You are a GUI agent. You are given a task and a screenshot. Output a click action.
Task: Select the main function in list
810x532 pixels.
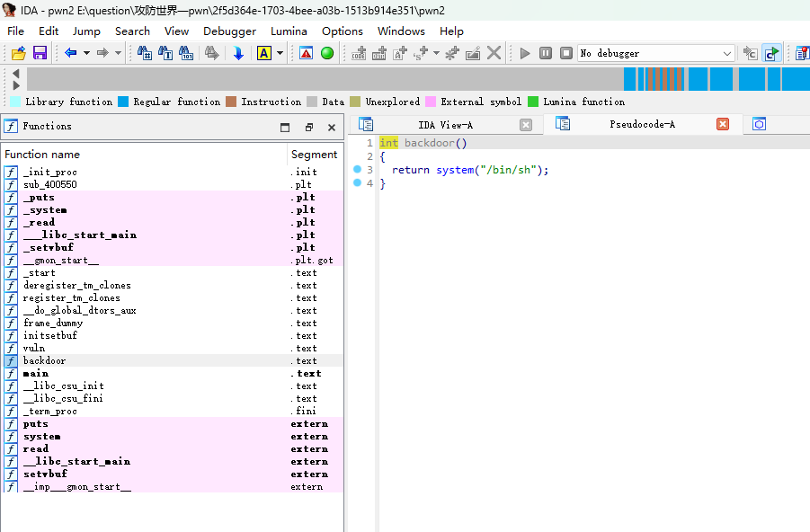pos(36,373)
